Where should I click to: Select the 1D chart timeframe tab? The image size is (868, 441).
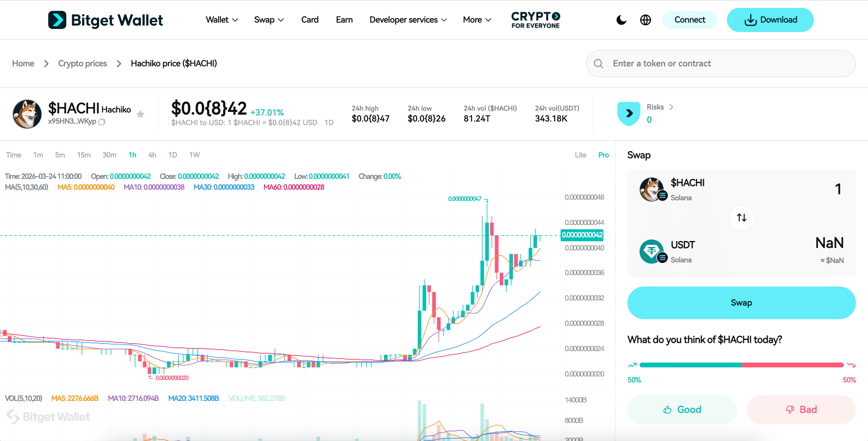click(172, 155)
